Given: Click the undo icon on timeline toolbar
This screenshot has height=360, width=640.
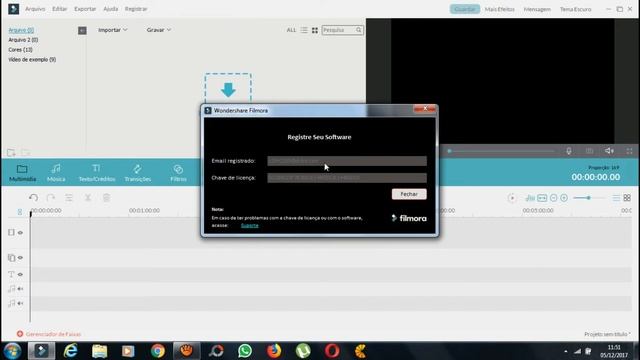Looking at the screenshot, I should [33, 198].
